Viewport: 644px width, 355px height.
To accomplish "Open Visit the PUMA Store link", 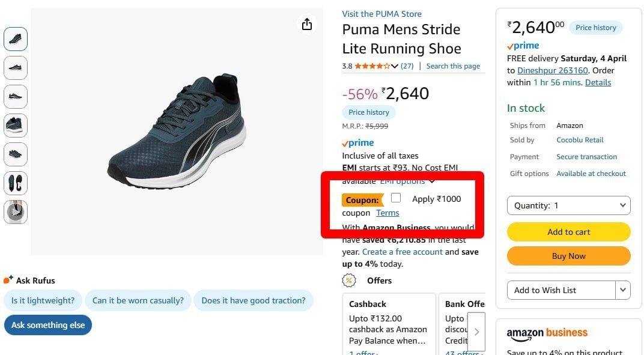I will point(381,14).
